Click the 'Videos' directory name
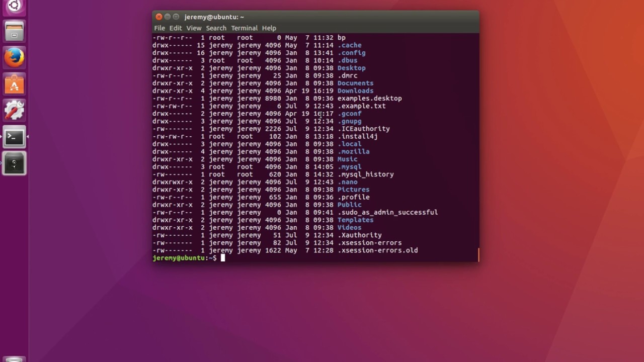 350,227
